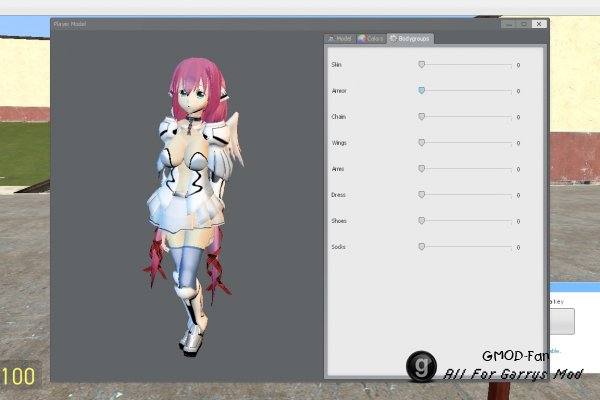Click the Wings slider handle
This screenshot has height=400, width=600.
coord(421,142)
